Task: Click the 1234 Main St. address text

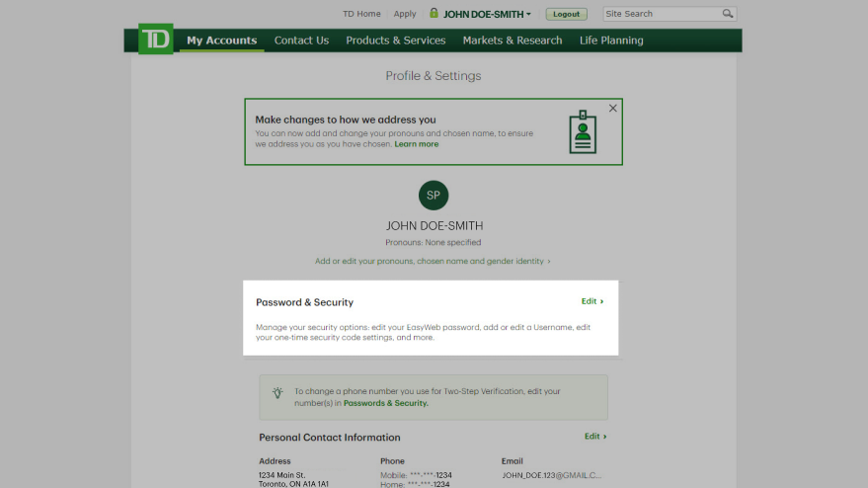Action: 281,475
